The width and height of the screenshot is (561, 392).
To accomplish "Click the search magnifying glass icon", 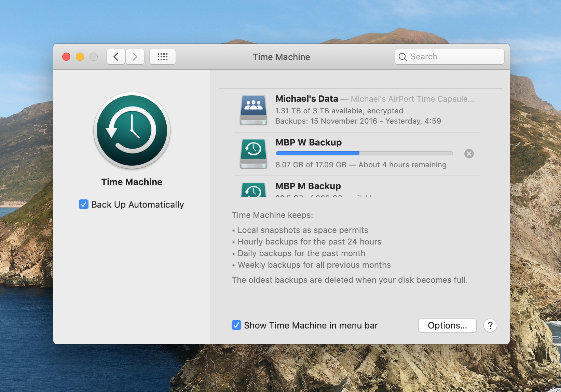I will 403,57.
